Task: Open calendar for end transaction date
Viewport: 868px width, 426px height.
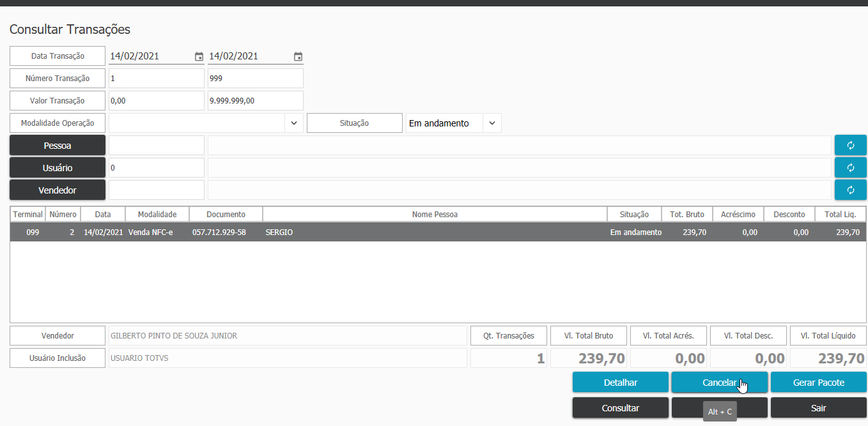Action: pos(298,56)
